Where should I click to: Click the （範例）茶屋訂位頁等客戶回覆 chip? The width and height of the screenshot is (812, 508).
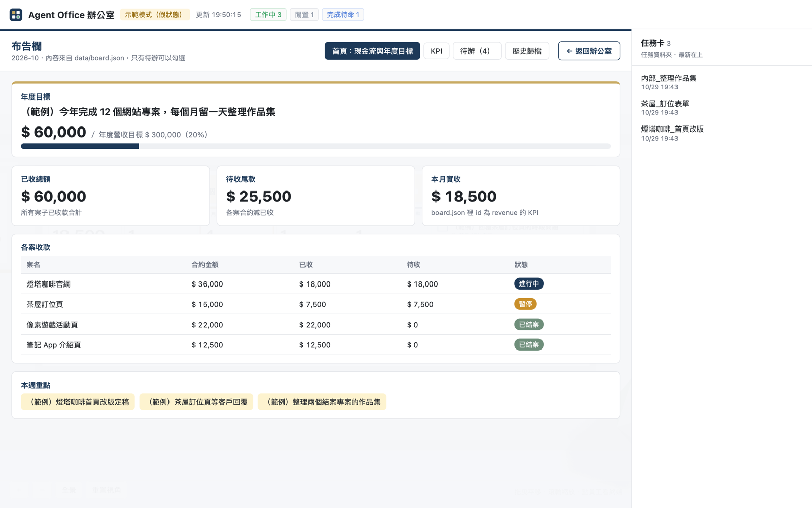pyautogui.click(x=196, y=402)
